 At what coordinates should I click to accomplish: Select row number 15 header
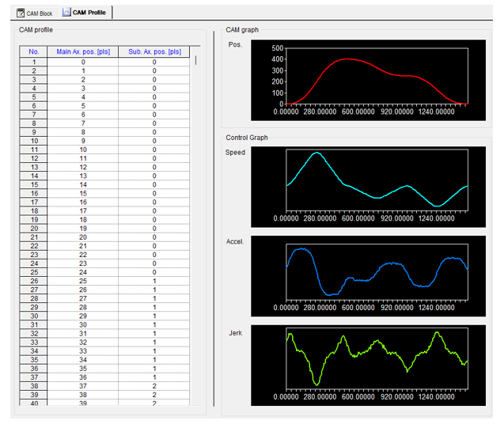point(34,185)
